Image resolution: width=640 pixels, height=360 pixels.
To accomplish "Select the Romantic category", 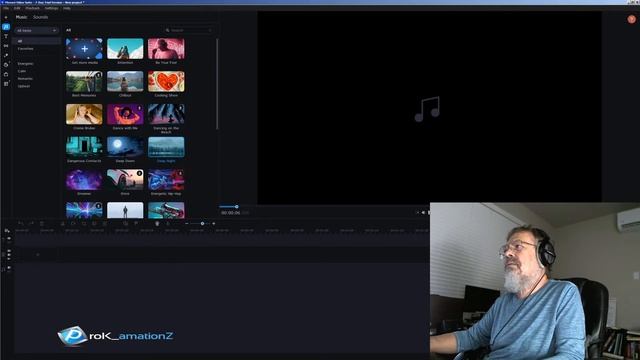I will click(x=25, y=78).
